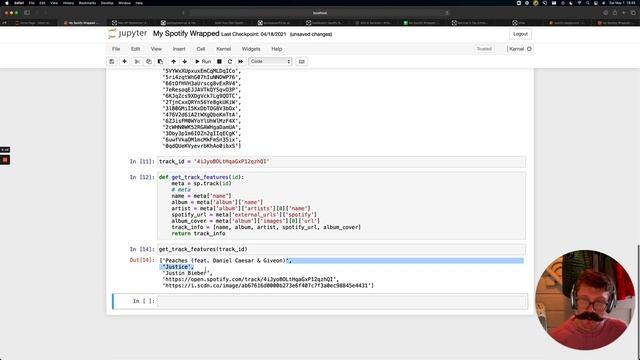
Task: Click the webcam video bubble
Action: click(x=584, y=300)
